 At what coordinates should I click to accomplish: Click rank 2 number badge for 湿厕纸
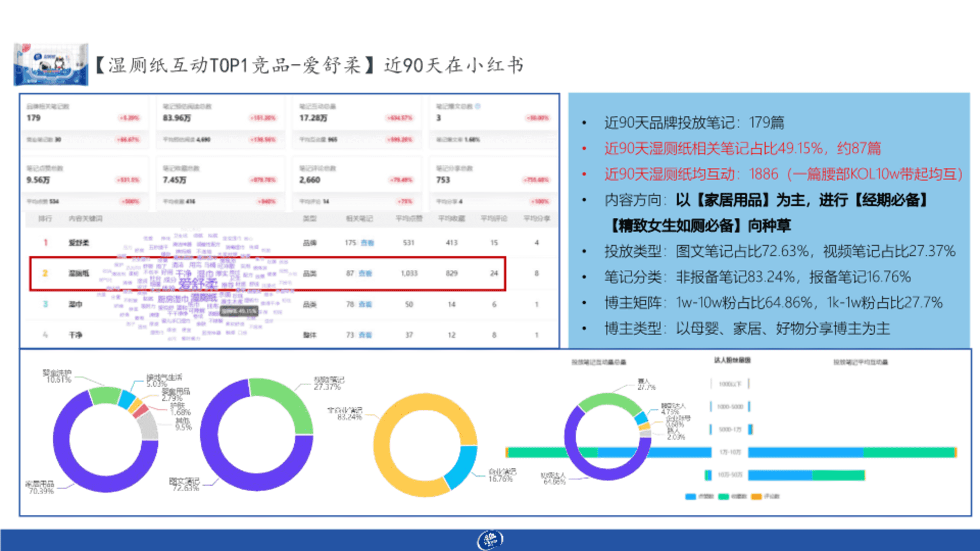coord(45,273)
